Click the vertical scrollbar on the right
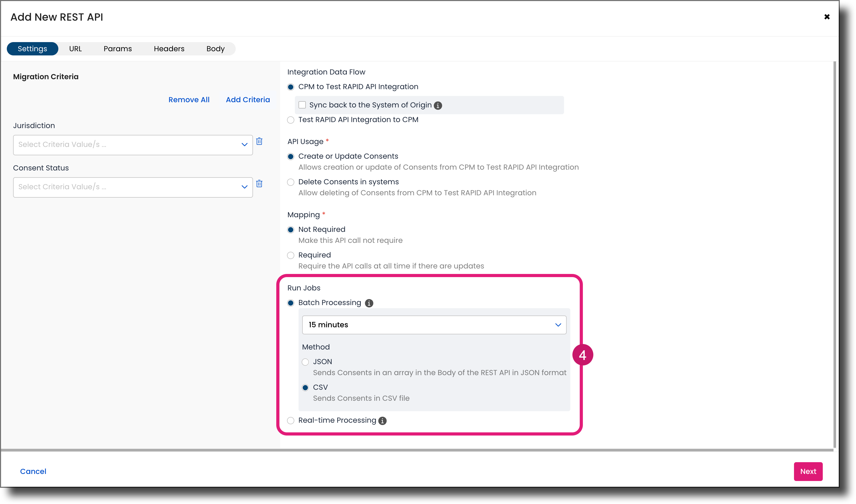 click(x=835, y=255)
